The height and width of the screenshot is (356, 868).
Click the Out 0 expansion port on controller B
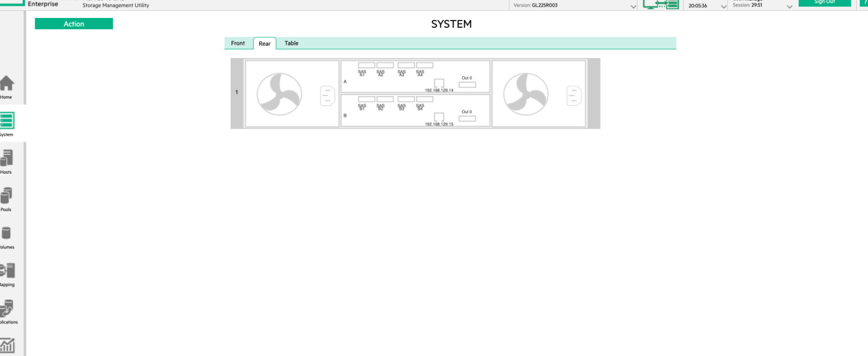tap(467, 118)
